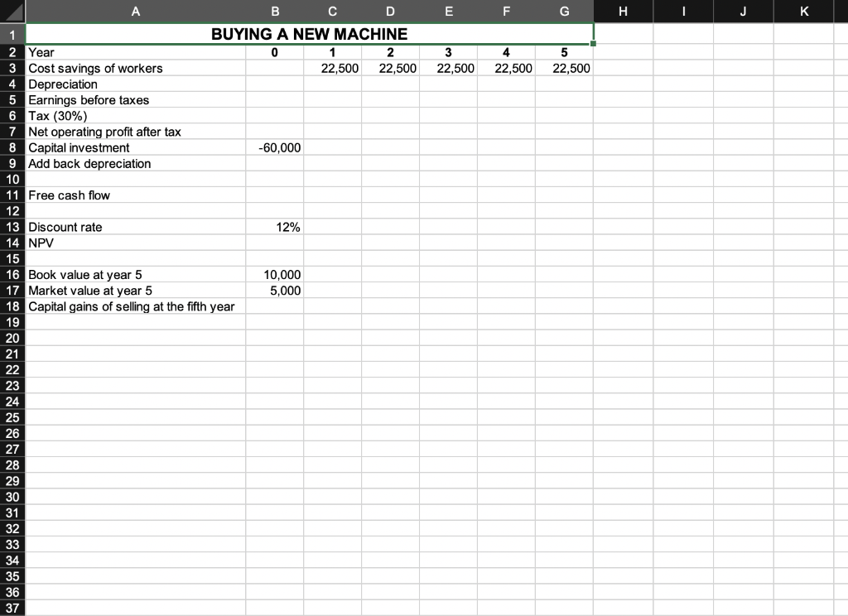Select row header 1
The width and height of the screenshot is (848, 616).
tap(11, 35)
